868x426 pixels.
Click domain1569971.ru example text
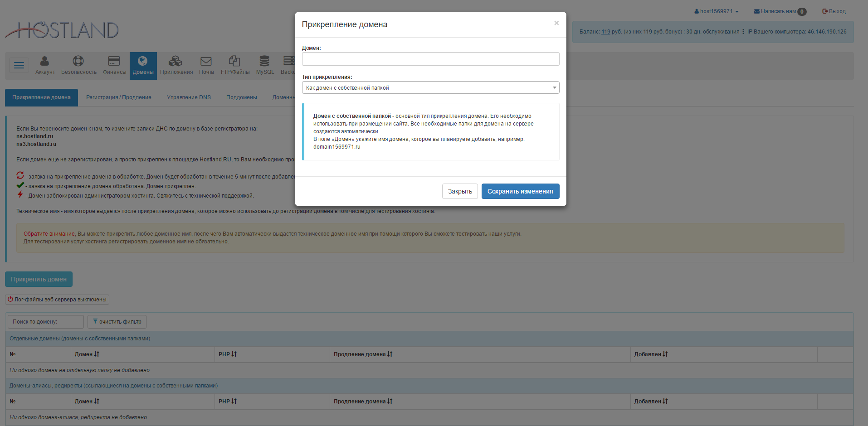coord(337,147)
